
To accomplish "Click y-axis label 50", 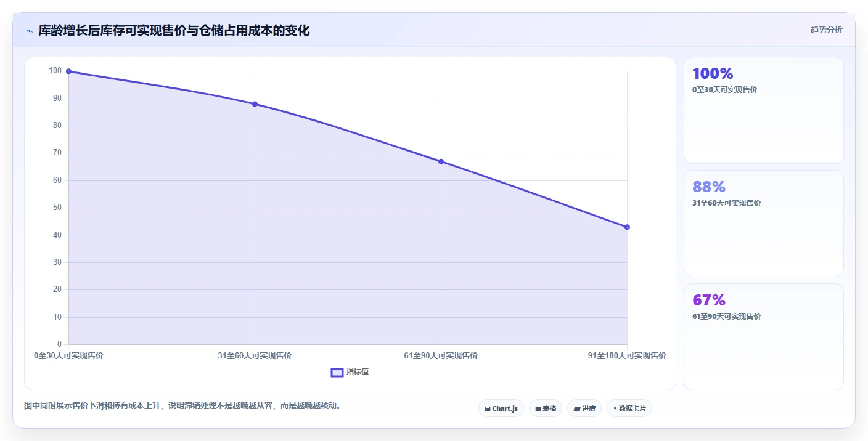I will (x=57, y=208).
